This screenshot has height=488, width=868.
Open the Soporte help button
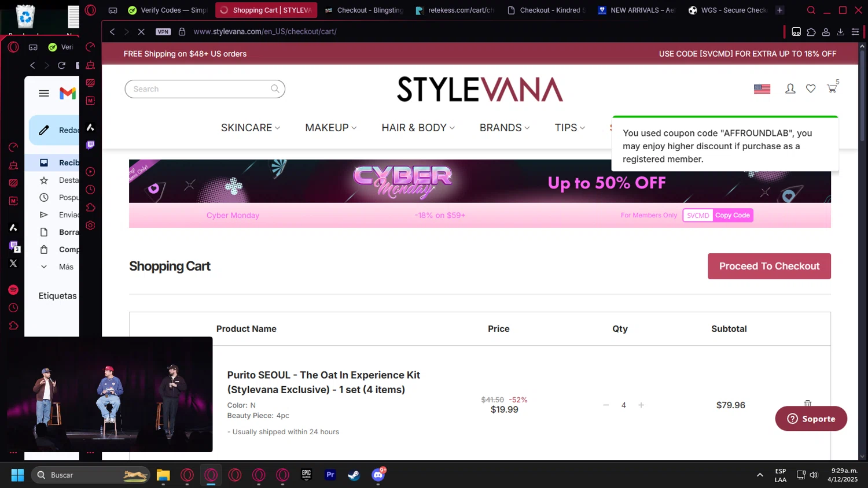(x=811, y=419)
